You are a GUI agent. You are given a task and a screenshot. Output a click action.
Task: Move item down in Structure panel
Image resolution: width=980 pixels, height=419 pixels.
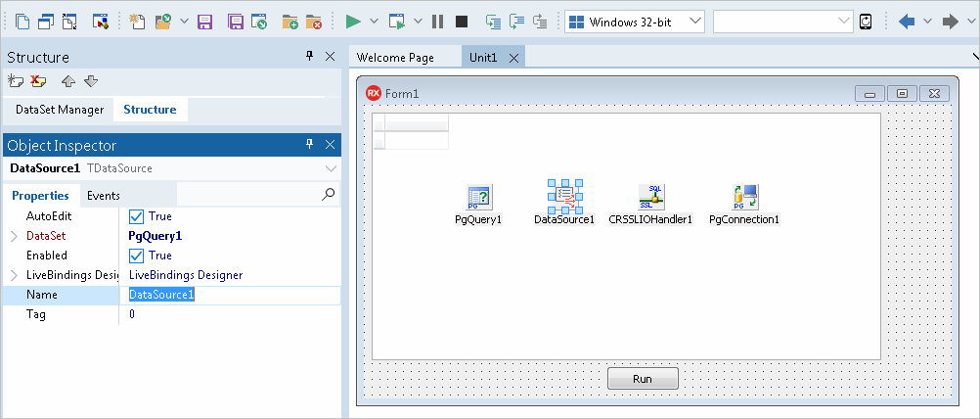click(x=91, y=81)
